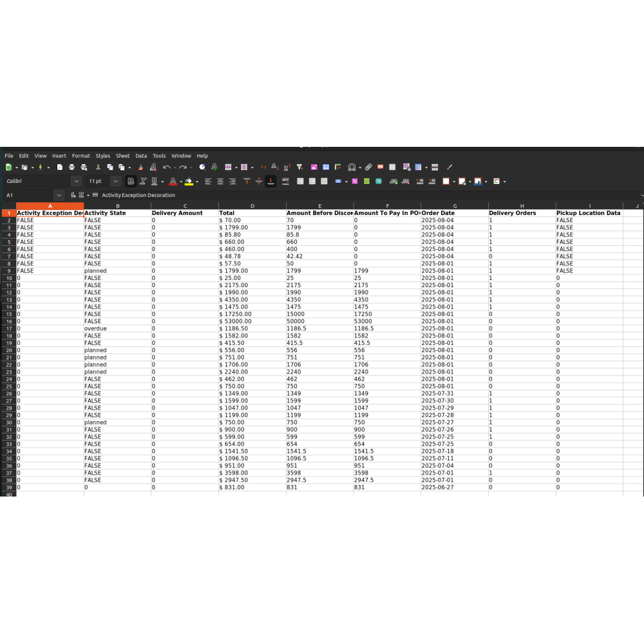Toggle bold formatting
This screenshot has width=644, height=644.
tap(131, 182)
